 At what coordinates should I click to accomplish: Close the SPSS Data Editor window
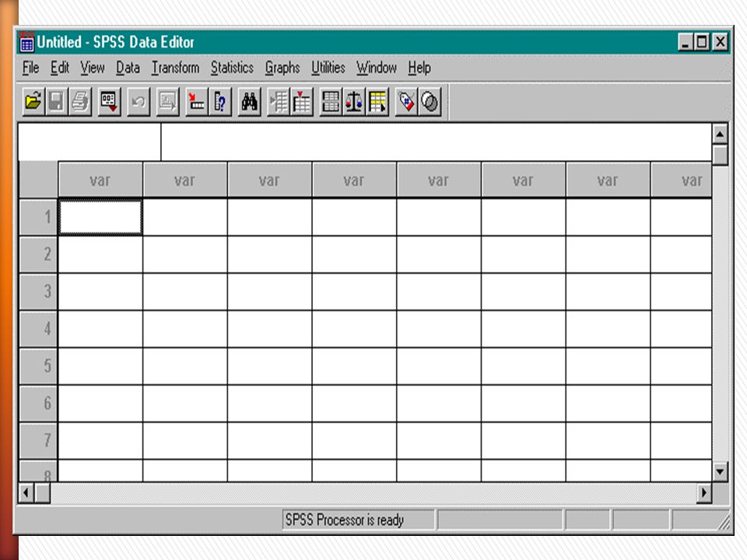pos(720,42)
